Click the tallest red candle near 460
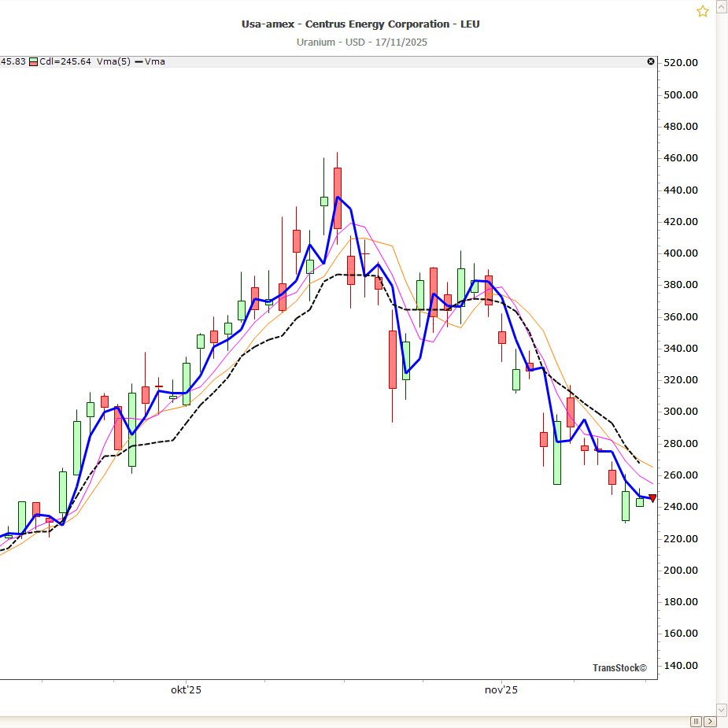 pos(338,197)
